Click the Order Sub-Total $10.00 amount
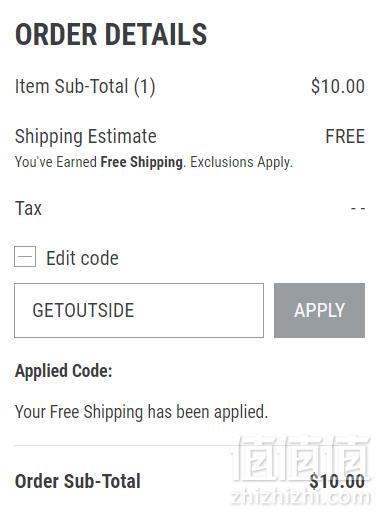This screenshot has width=380, height=514. click(x=337, y=481)
